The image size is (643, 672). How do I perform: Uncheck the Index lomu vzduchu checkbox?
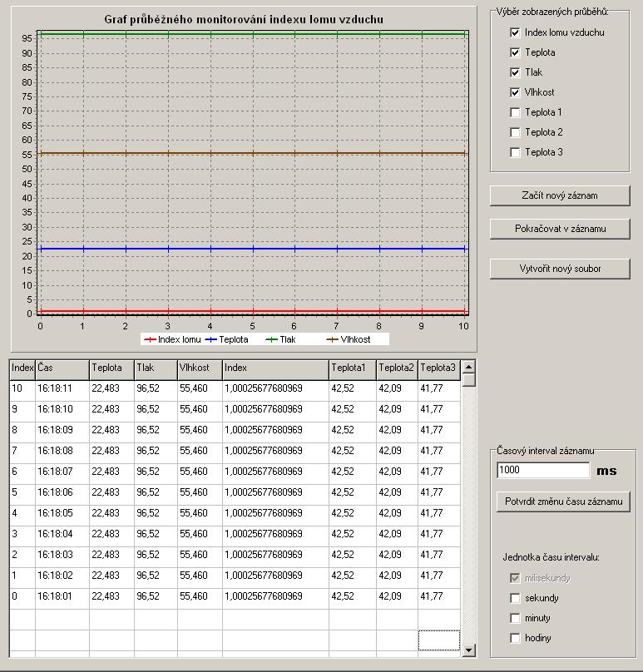[x=515, y=32]
